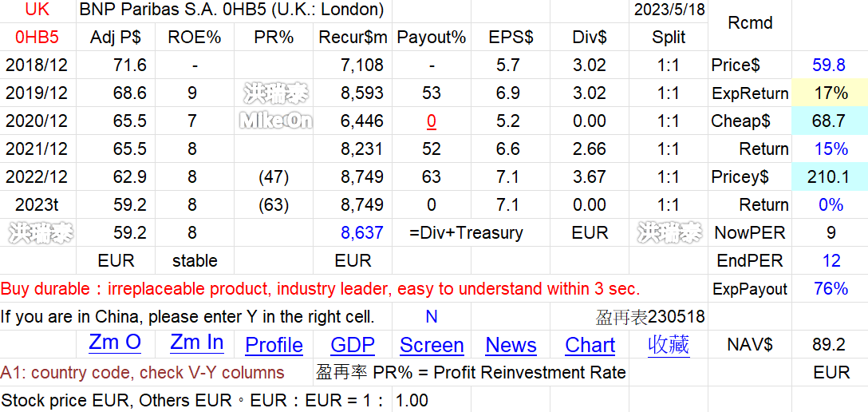Click the 2022/12 PR% value (47)
Screen dimensions: 868x412
coord(274,176)
